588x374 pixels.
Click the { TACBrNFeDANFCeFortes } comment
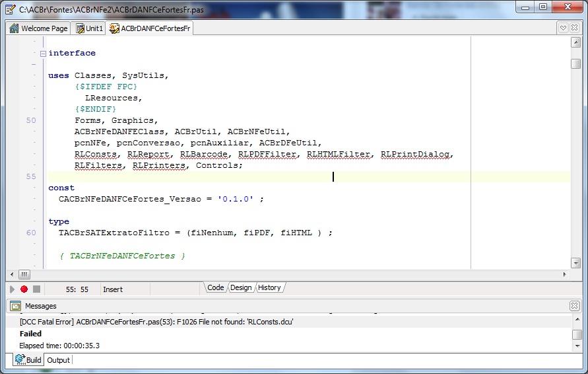point(122,256)
